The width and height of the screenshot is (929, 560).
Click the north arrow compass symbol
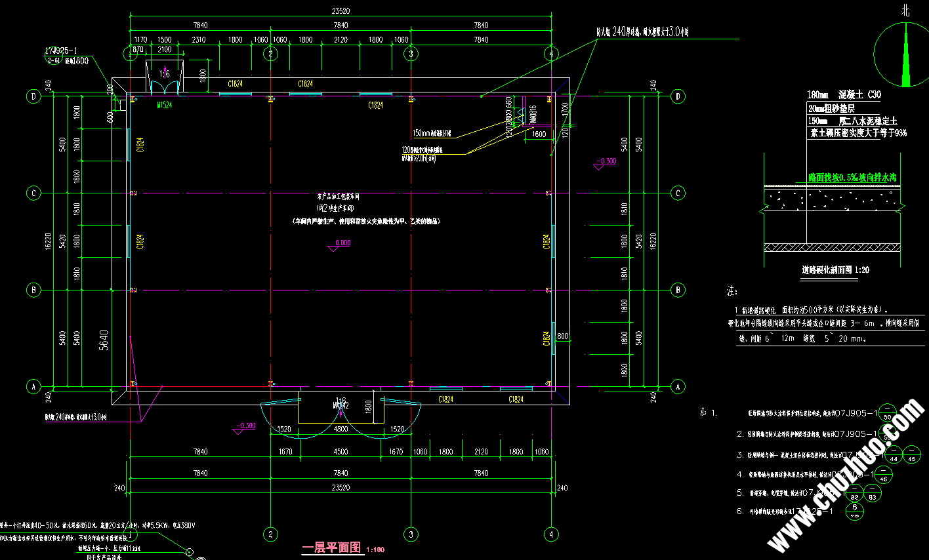click(x=906, y=55)
